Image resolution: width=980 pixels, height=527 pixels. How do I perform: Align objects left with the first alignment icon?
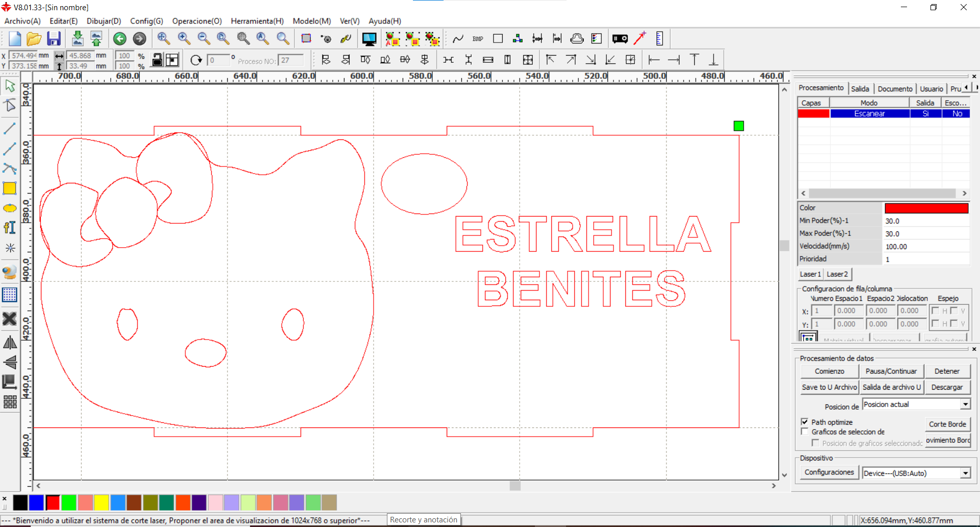click(326, 60)
